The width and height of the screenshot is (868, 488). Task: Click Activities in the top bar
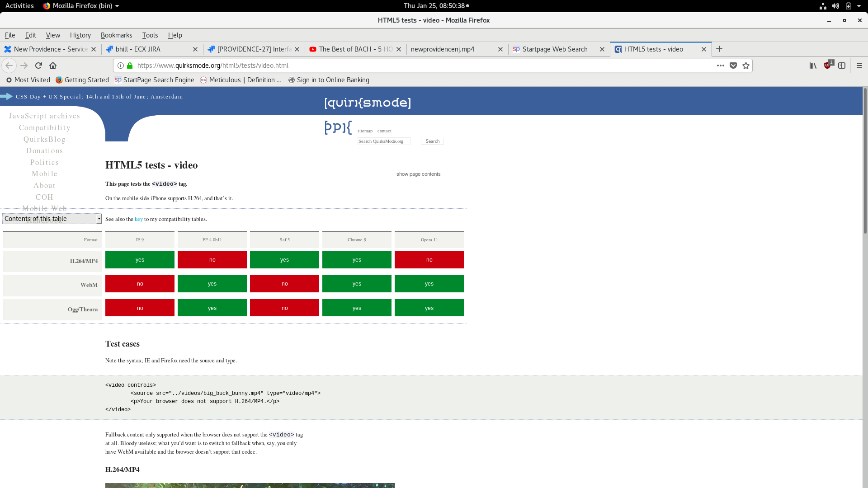coord(19,6)
